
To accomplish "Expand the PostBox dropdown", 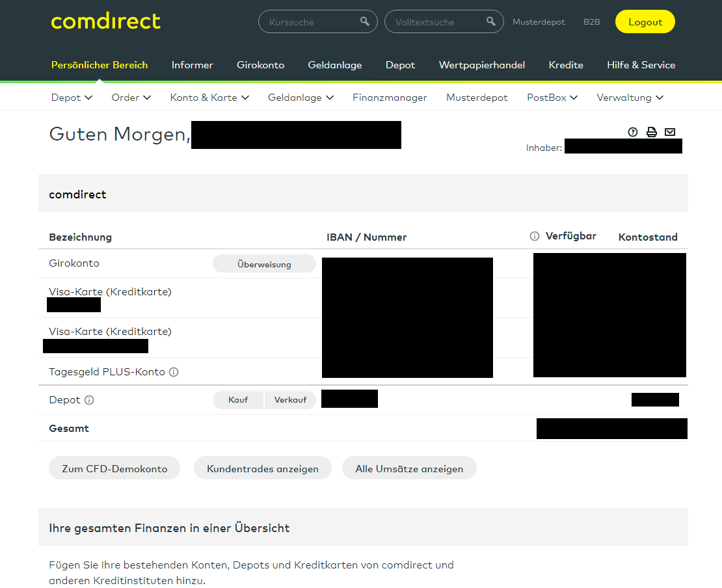I will pyautogui.click(x=552, y=97).
